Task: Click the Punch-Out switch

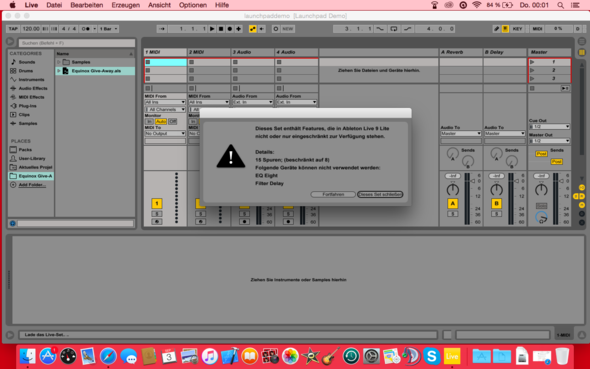Action: [x=407, y=29]
